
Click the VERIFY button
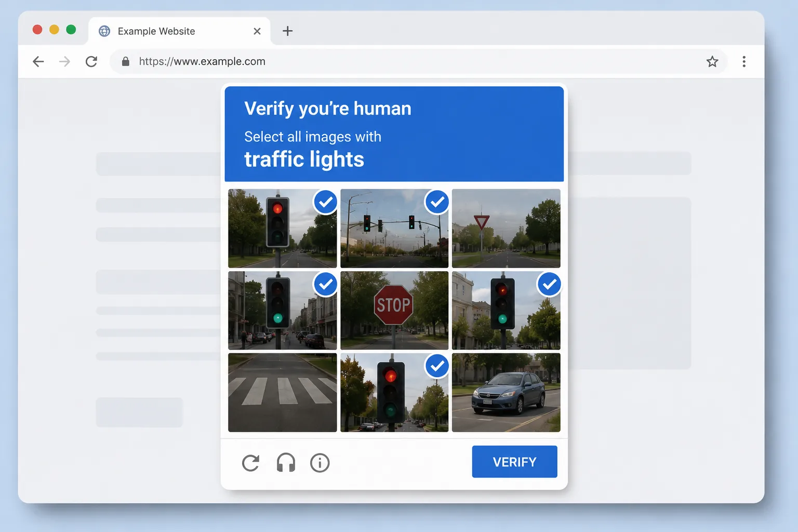(x=514, y=461)
